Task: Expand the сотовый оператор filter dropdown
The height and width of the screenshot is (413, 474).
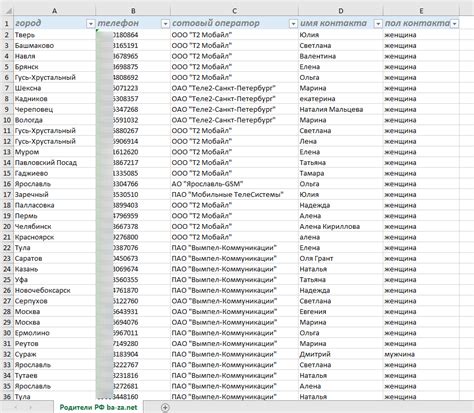Action: (x=293, y=24)
